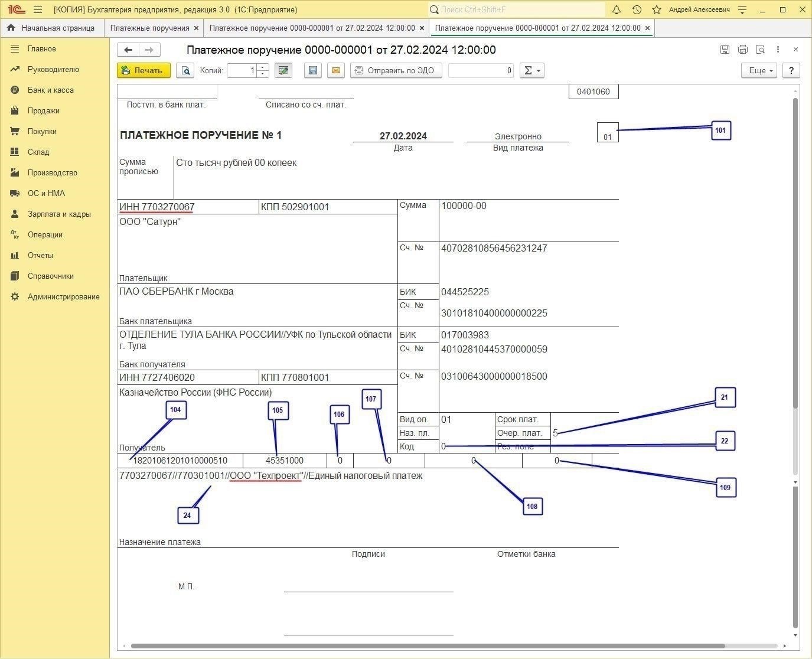Send by email envelope icon
The image size is (812, 659).
(335, 70)
